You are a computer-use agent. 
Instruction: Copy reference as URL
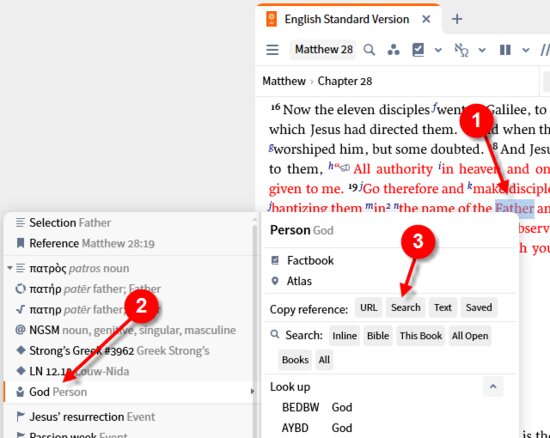point(369,308)
